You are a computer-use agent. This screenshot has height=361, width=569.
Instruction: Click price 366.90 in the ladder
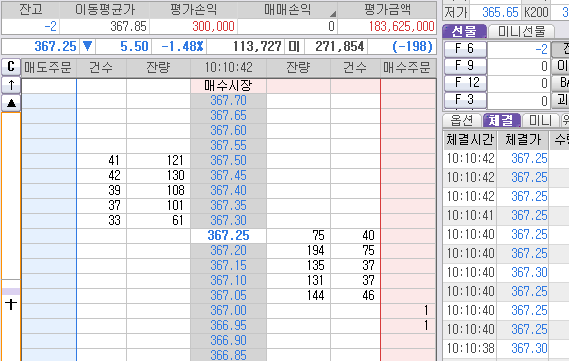coord(228,340)
